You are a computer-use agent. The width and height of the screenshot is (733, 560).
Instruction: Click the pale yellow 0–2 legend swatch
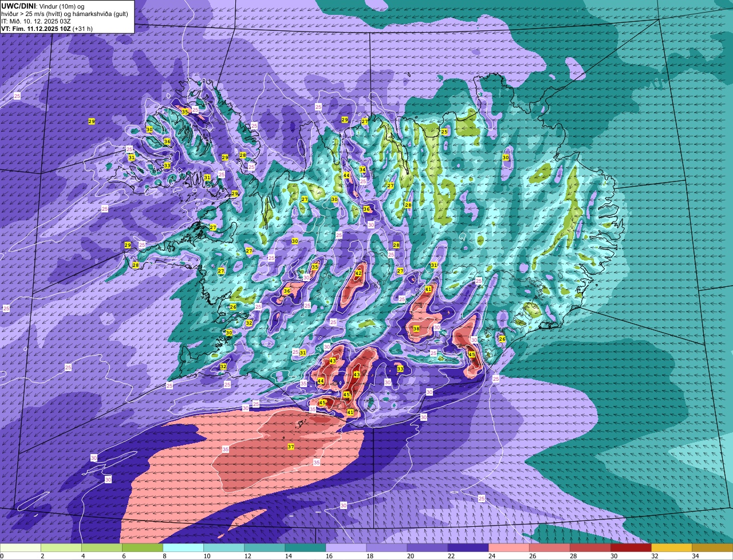click(21, 547)
